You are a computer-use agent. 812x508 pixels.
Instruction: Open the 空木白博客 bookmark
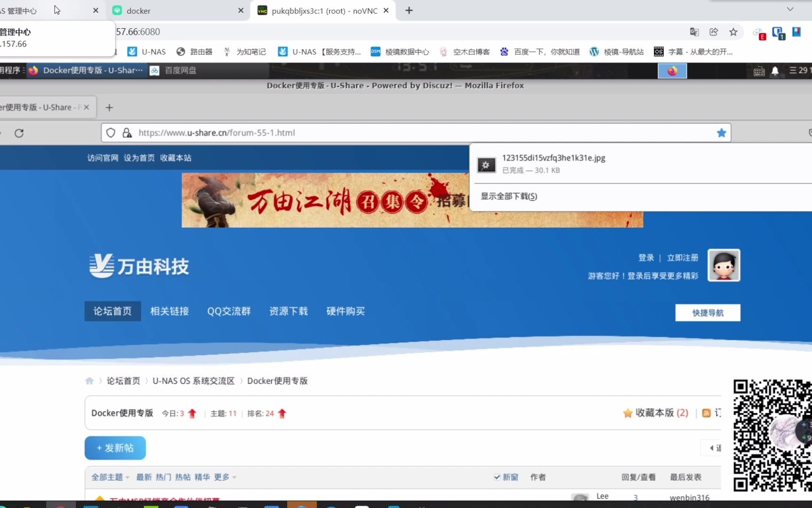click(x=465, y=52)
